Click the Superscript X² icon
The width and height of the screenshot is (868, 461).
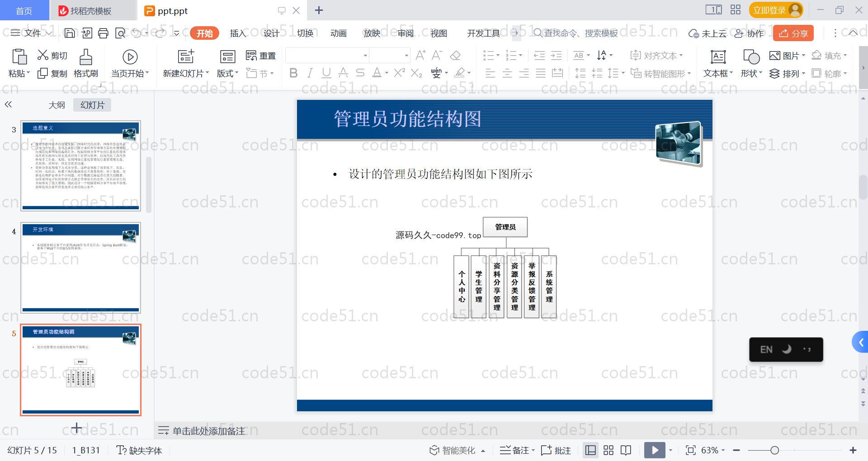tap(399, 73)
